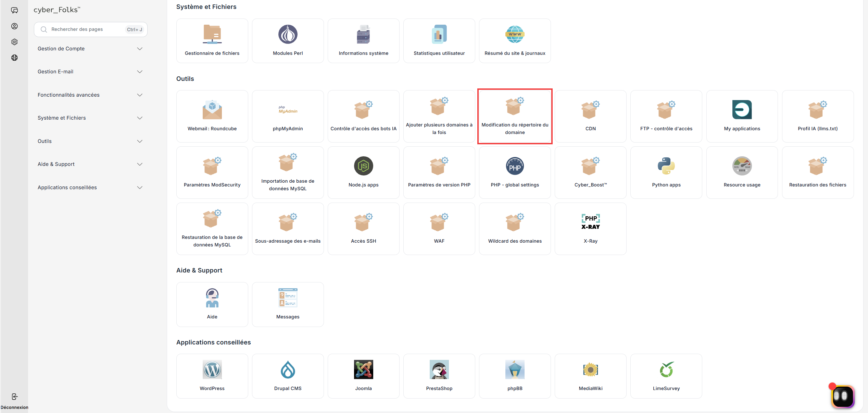868x413 pixels.
Task: Focus the Rechercher des pages field
Action: click(90, 29)
